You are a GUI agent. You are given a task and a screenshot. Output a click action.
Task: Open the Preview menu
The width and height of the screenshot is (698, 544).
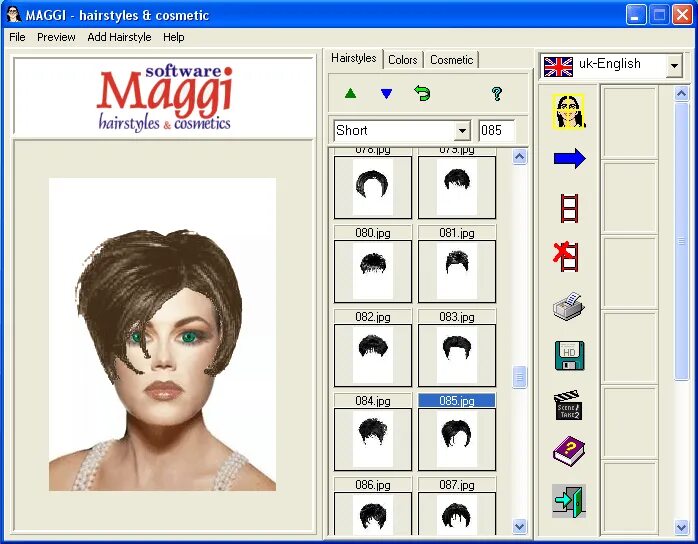[x=56, y=37]
